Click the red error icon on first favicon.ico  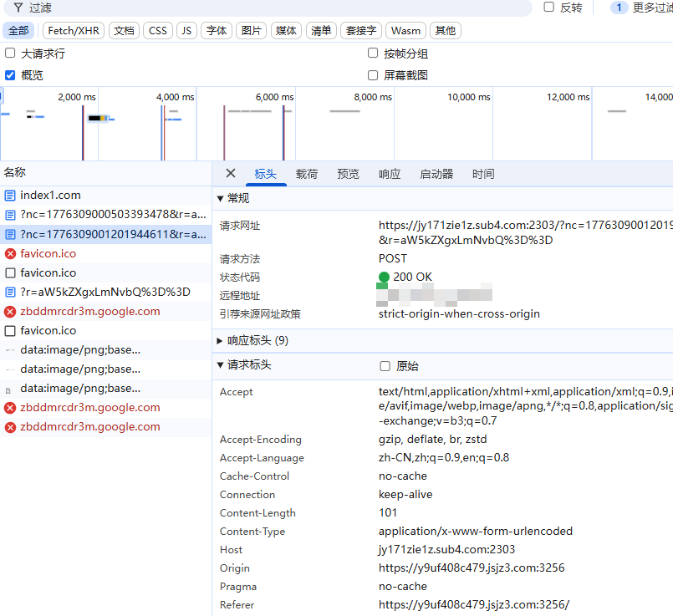click(x=10, y=253)
